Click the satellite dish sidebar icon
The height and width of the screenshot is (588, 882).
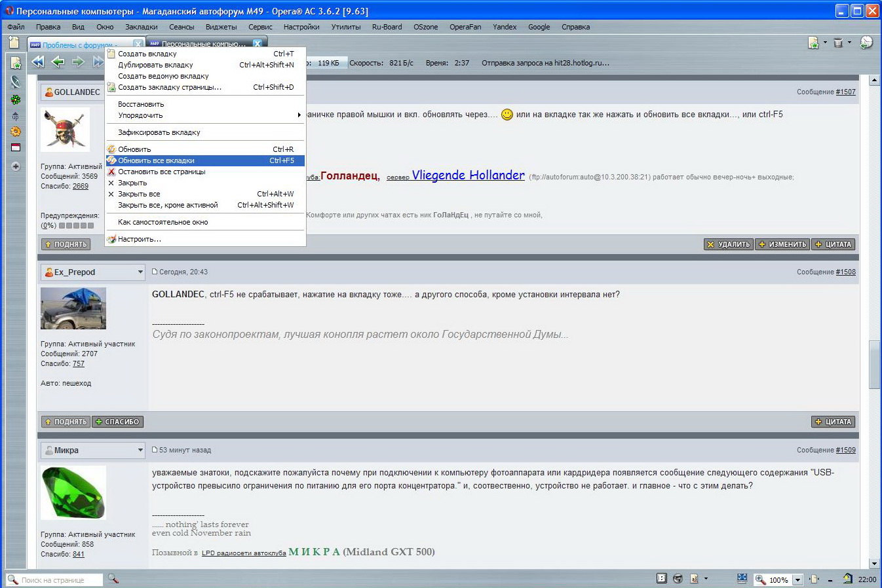tap(16, 82)
